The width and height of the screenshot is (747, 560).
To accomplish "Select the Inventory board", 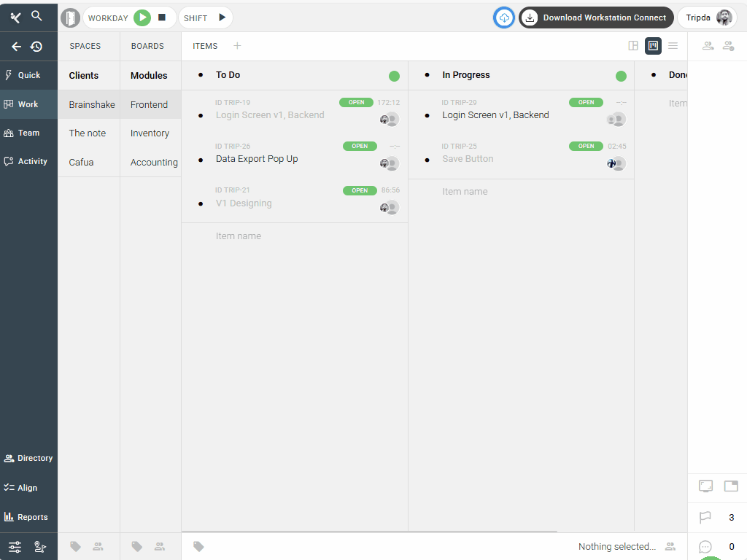I will pyautogui.click(x=150, y=133).
